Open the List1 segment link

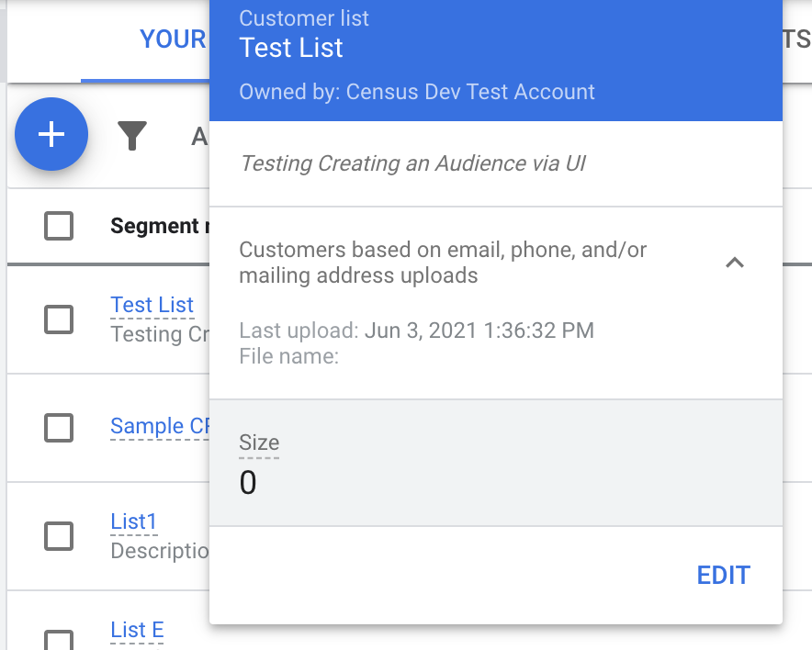click(134, 522)
